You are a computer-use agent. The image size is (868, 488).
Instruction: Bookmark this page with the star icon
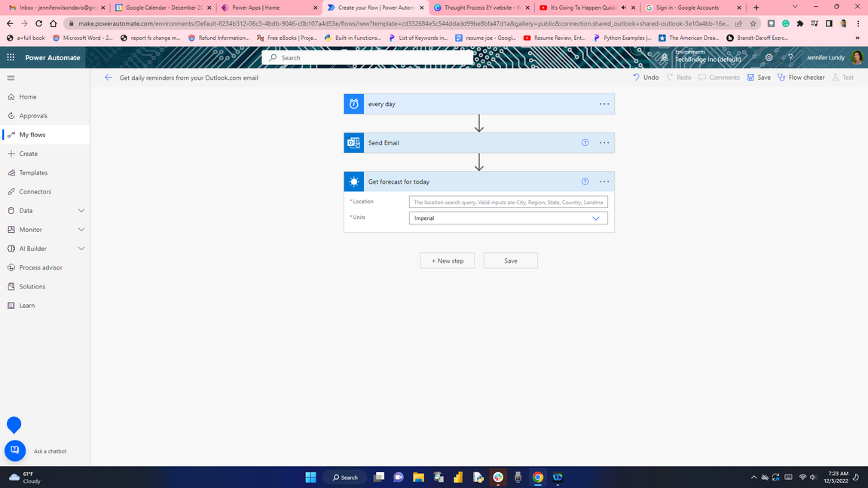coord(753,24)
